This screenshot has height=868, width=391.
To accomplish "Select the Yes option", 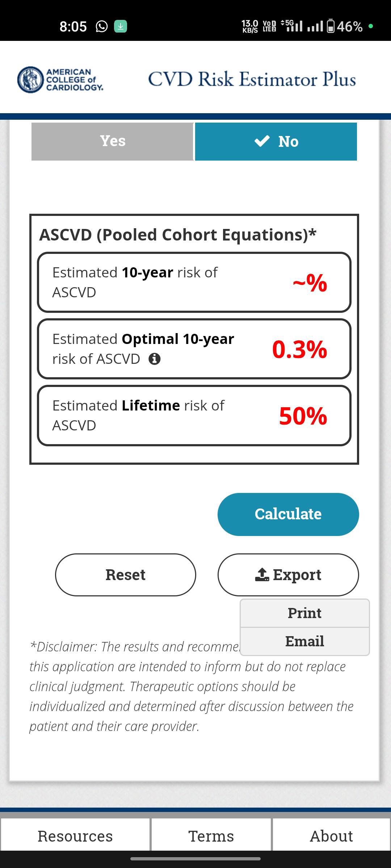I will pyautogui.click(x=113, y=141).
